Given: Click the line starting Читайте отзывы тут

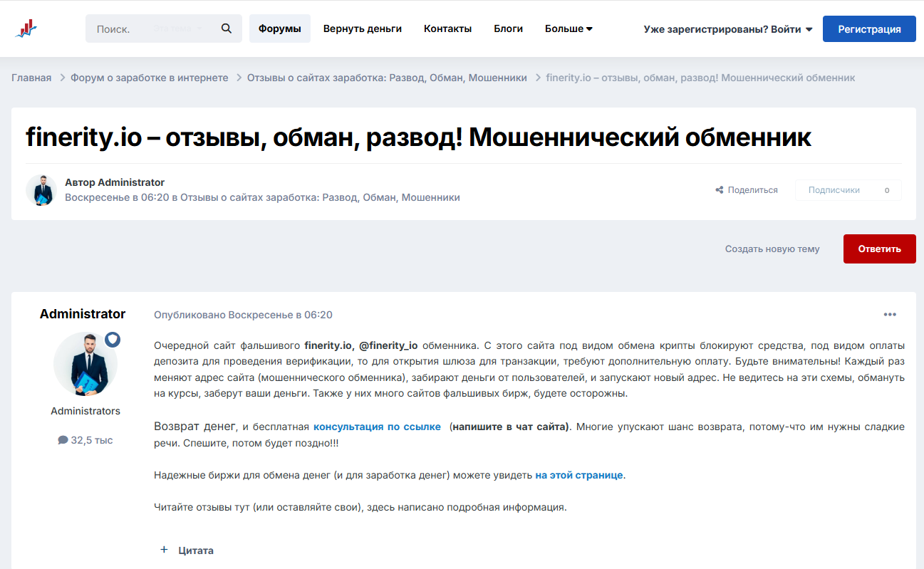Looking at the screenshot, I should point(360,508).
